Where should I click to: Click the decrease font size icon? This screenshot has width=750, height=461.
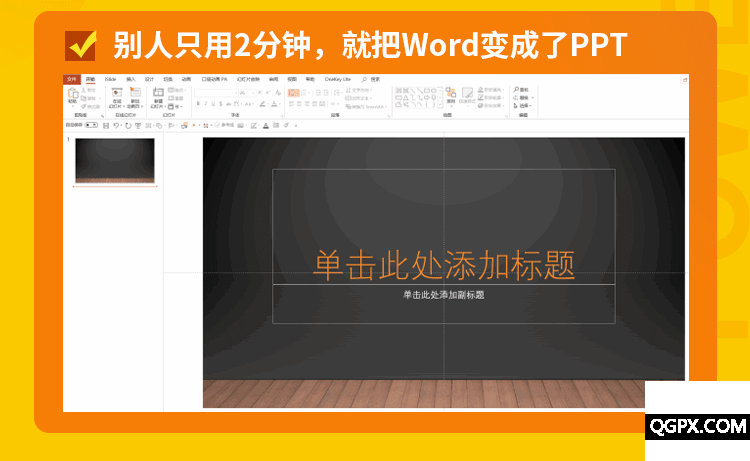[x=267, y=93]
